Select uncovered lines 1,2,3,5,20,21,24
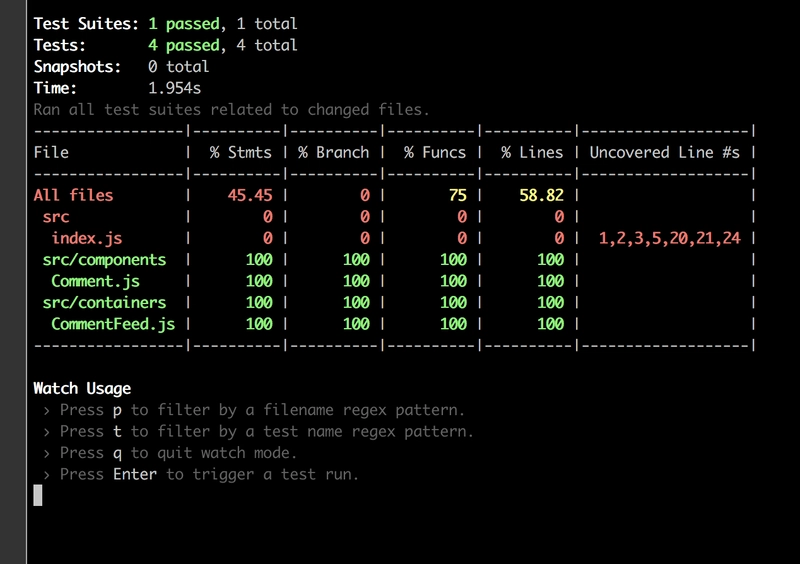The height and width of the screenshot is (564, 800). tap(669, 238)
